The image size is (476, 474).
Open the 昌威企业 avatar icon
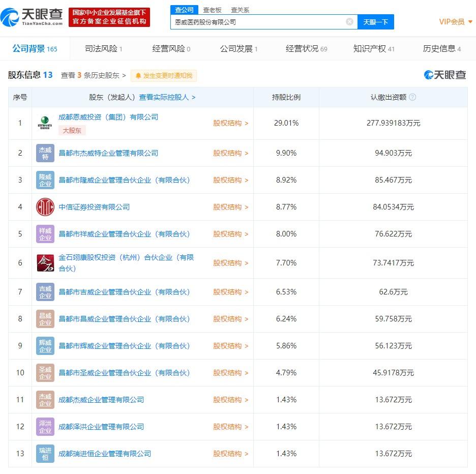pos(45,319)
